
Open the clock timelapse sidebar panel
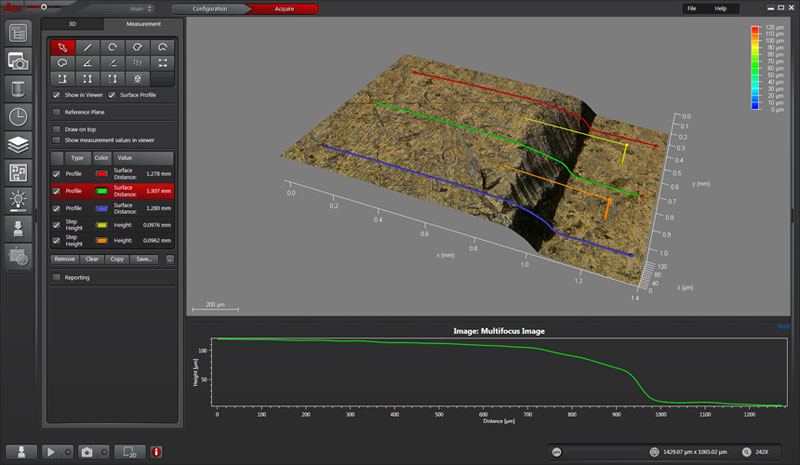(19, 116)
